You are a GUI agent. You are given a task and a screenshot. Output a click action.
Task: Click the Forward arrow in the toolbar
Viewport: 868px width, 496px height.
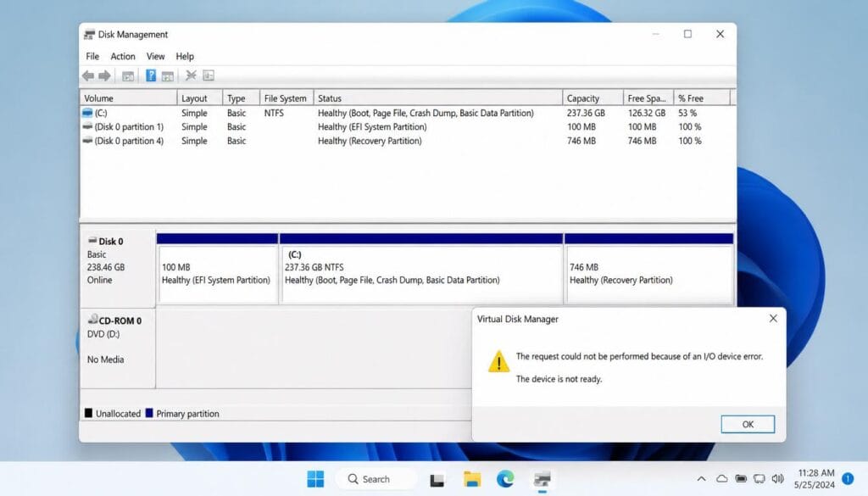coord(104,75)
